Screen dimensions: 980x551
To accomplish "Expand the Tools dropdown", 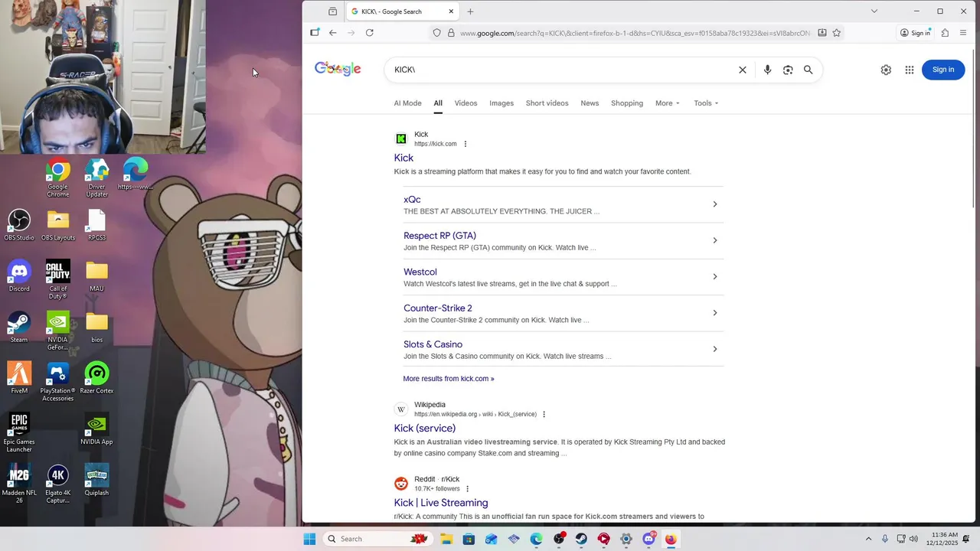I will tap(706, 103).
